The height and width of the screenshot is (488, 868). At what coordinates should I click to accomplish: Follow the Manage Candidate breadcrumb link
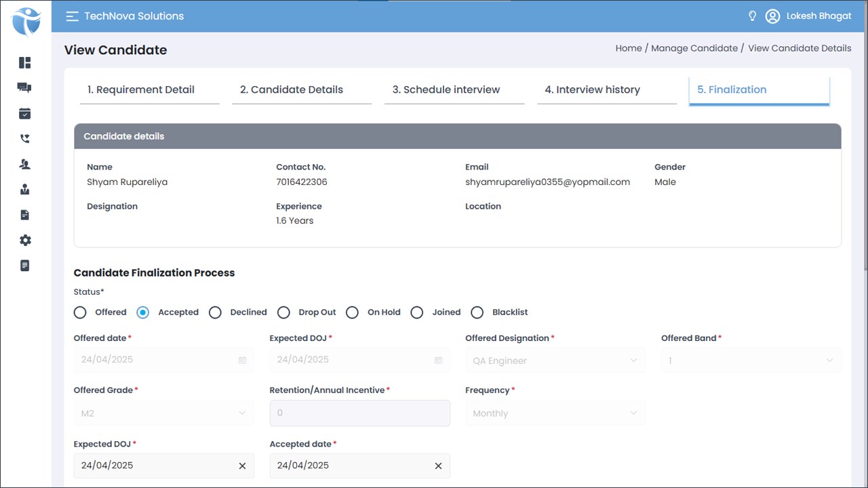[694, 48]
